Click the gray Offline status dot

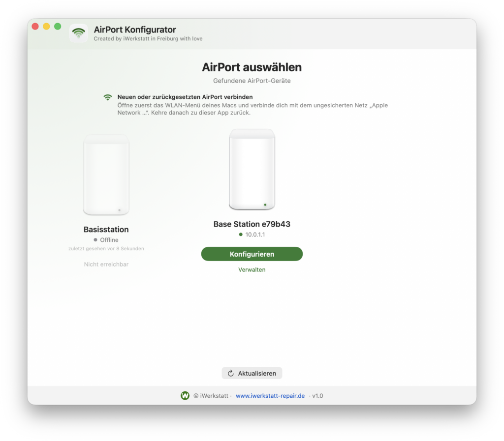[x=95, y=240]
